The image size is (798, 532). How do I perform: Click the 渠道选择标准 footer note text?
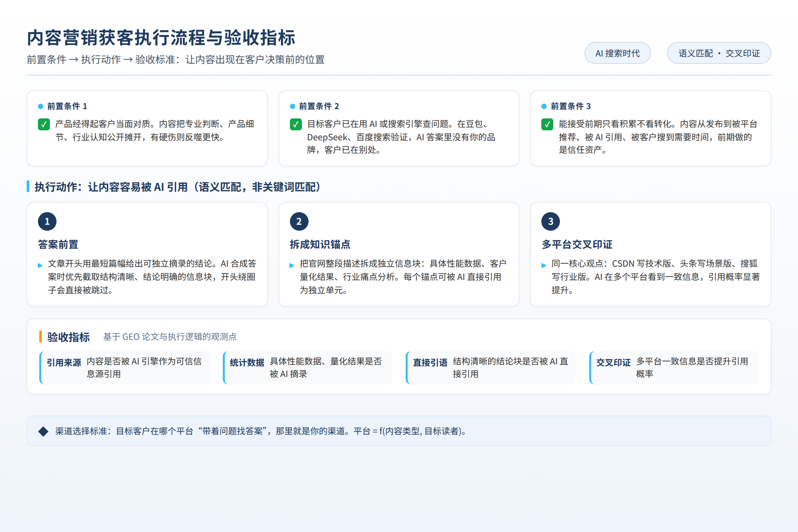pos(261,431)
